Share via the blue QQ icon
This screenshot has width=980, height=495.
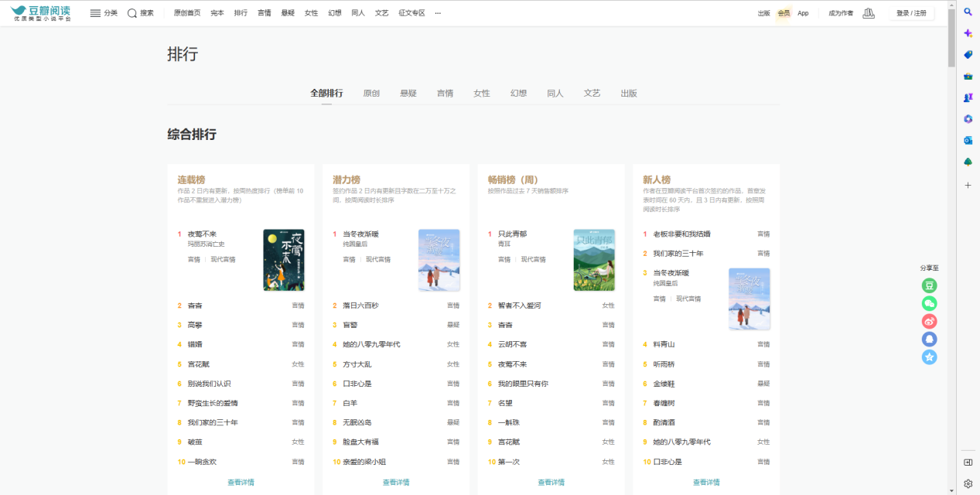coord(929,340)
